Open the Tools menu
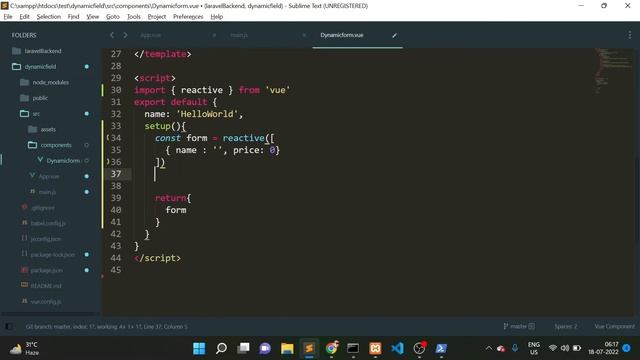This screenshot has width=640, height=360. [x=133, y=17]
